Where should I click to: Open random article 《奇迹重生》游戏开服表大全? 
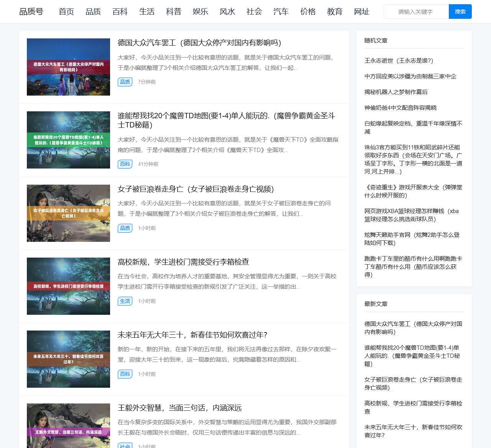414,191
